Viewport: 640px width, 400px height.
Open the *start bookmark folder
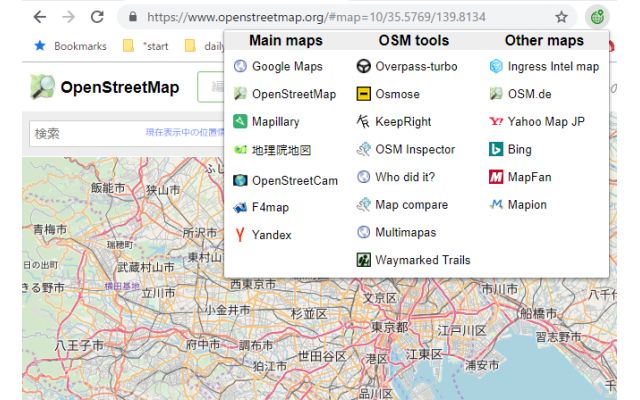coord(146,46)
